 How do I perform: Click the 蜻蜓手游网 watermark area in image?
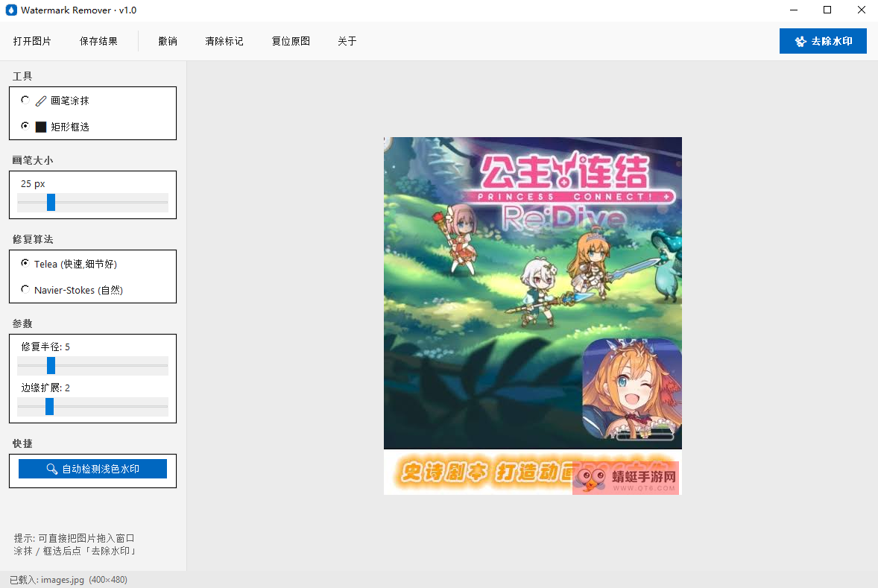point(625,478)
